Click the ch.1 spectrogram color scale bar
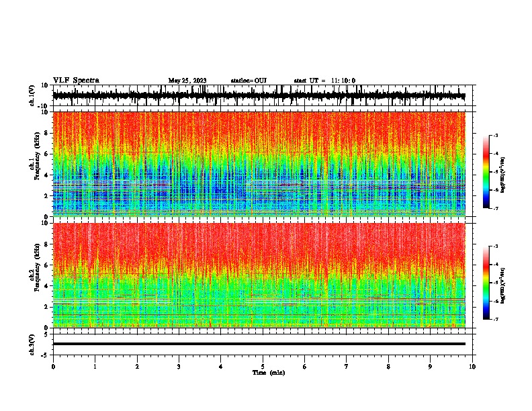The image size is (532, 411). [x=486, y=172]
